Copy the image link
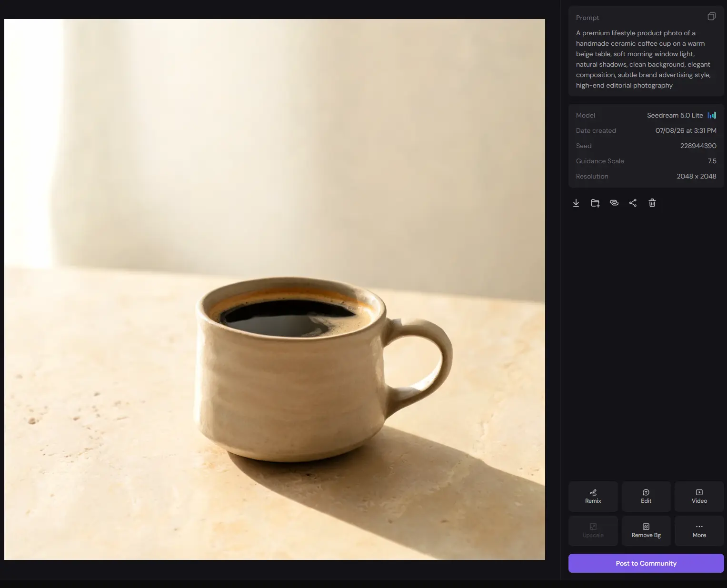 tap(614, 203)
